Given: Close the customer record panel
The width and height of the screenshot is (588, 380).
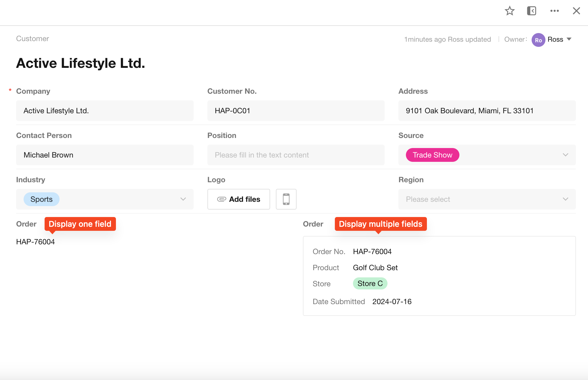Looking at the screenshot, I should click(576, 11).
